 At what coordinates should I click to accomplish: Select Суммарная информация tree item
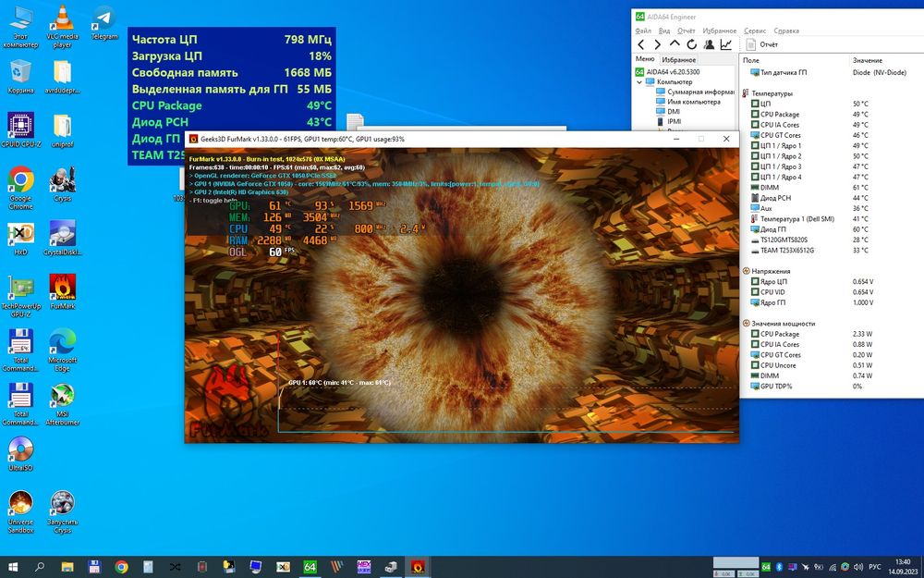click(696, 92)
